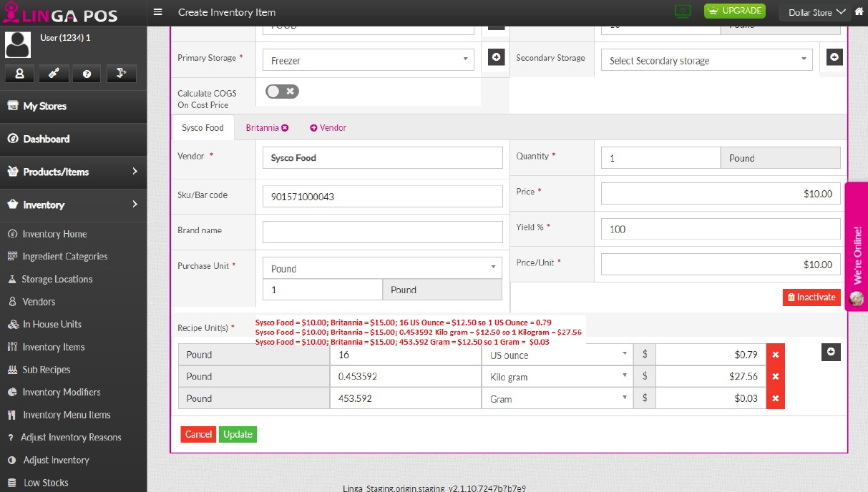The height and width of the screenshot is (492, 868).
Task: Add a secondary storage with plus icon
Action: click(x=834, y=57)
